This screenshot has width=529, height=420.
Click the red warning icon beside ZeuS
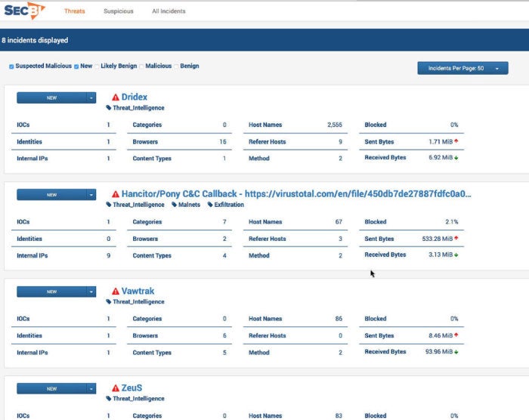coord(116,388)
